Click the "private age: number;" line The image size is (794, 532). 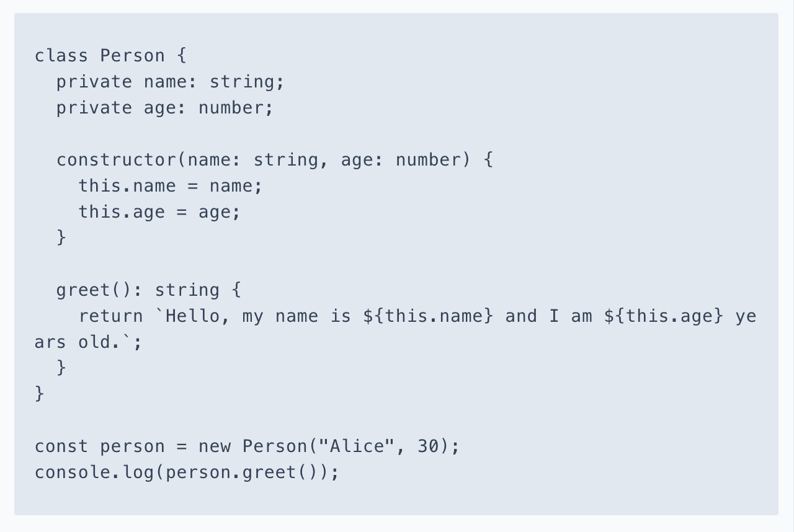coord(164,108)
